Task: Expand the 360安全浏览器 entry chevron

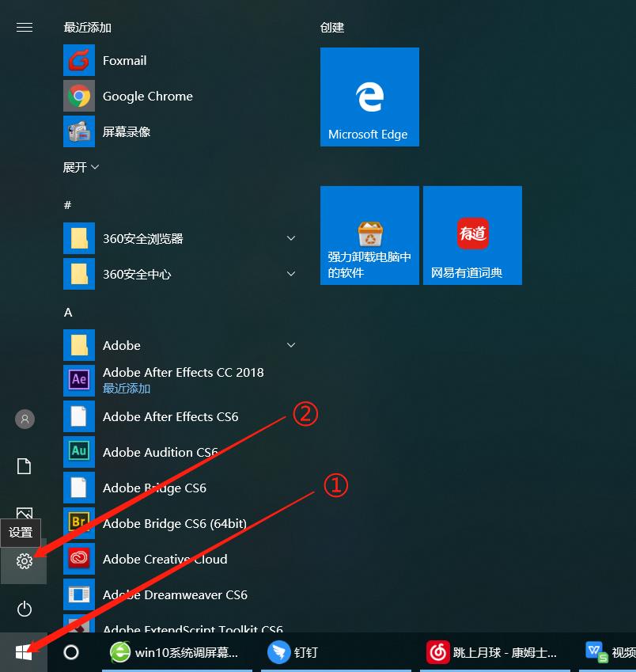Action: point(290,237)
